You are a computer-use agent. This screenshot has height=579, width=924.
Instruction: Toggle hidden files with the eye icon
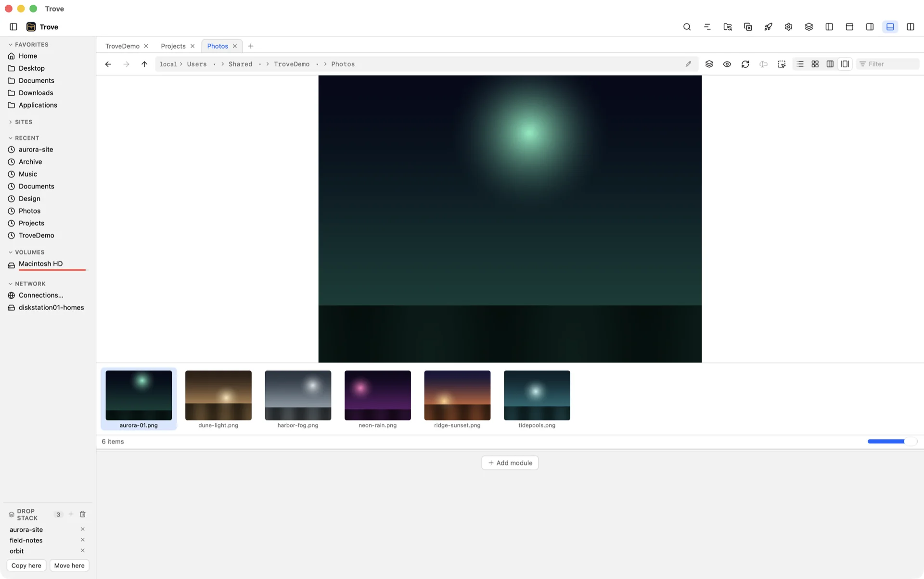click(727, 64)
